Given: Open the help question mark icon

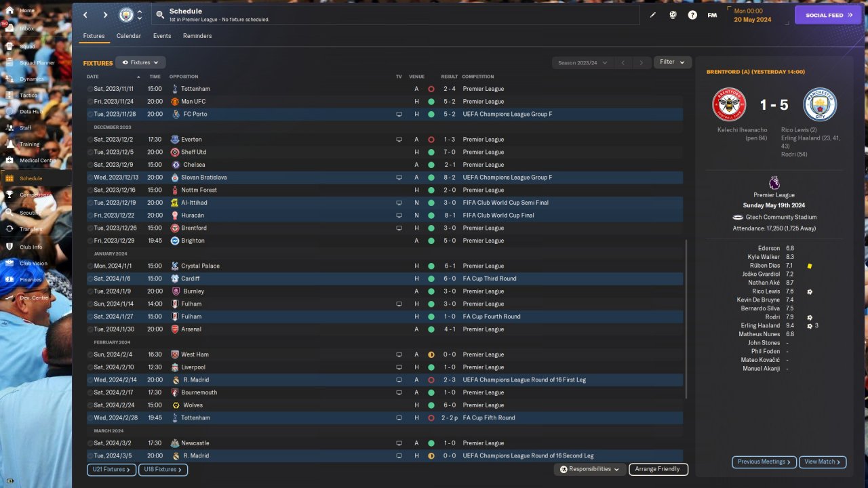Looking at the screenshot, I should coord(692,15).
